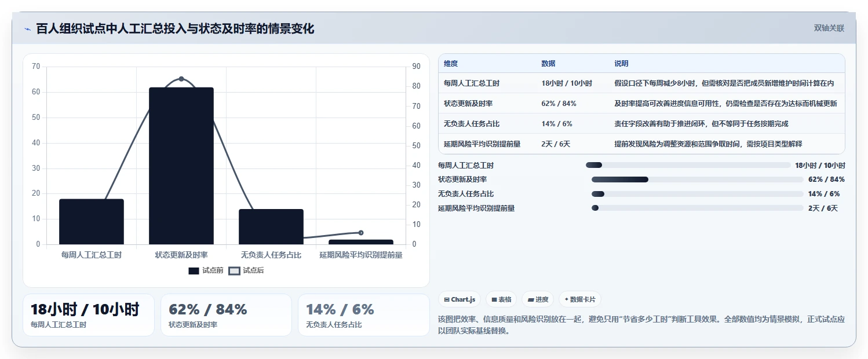
Task: Click the lightning icon beside the title
Action: coord(28,29)
